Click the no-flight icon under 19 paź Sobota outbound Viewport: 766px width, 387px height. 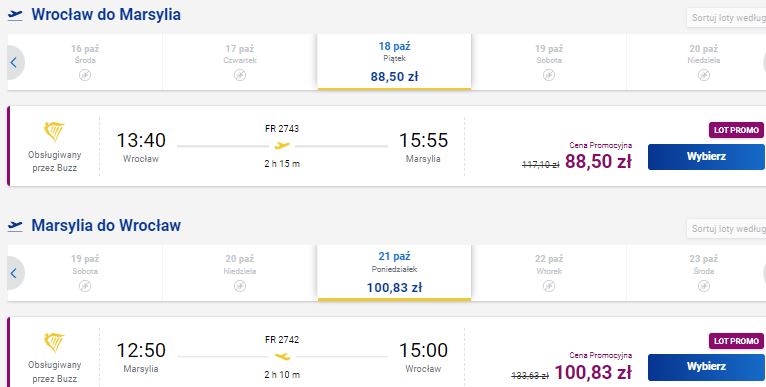point(549,75)
